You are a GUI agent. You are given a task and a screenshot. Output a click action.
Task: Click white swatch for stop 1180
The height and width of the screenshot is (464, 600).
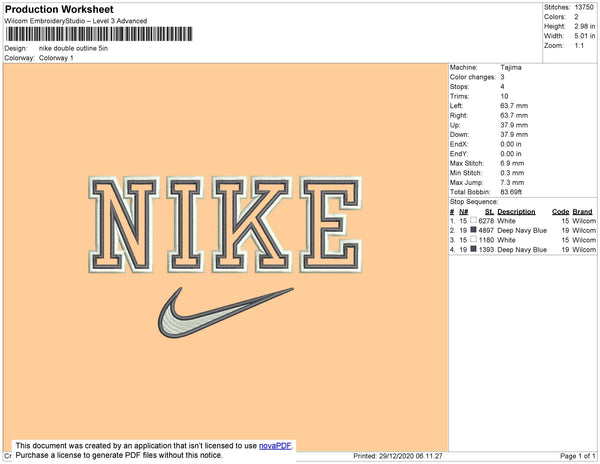(473, 239)
